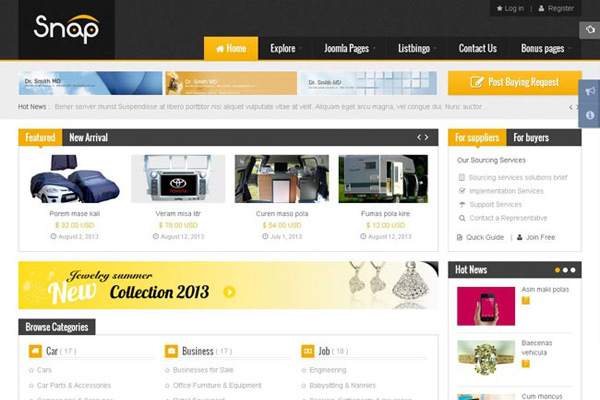Screen dimensions: 600x400
Task: Show previous hot news ticker item
Action: 571,107
